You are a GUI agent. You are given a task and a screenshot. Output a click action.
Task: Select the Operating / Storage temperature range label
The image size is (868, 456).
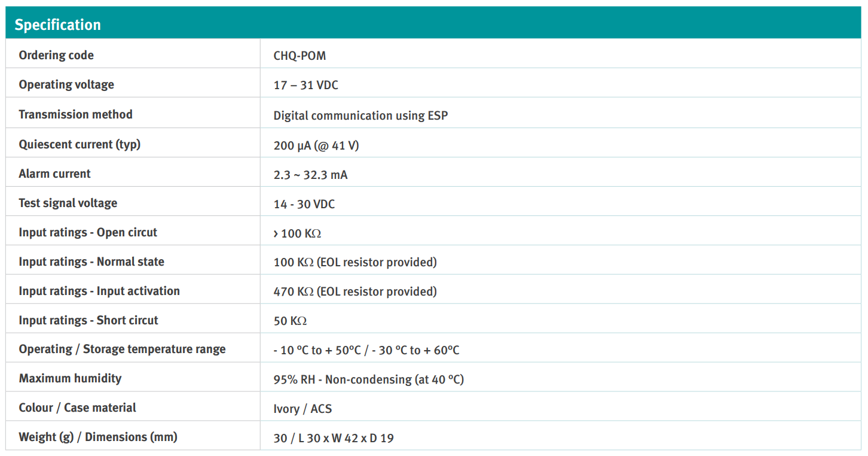[x=122, y=349]
